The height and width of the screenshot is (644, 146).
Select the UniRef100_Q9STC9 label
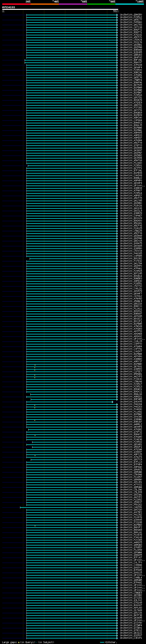131,460
